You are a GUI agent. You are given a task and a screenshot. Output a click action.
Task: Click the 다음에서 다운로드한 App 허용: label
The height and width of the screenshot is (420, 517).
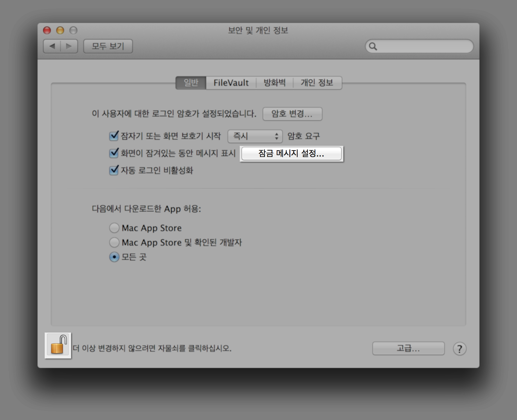click(x=146, y=209)
